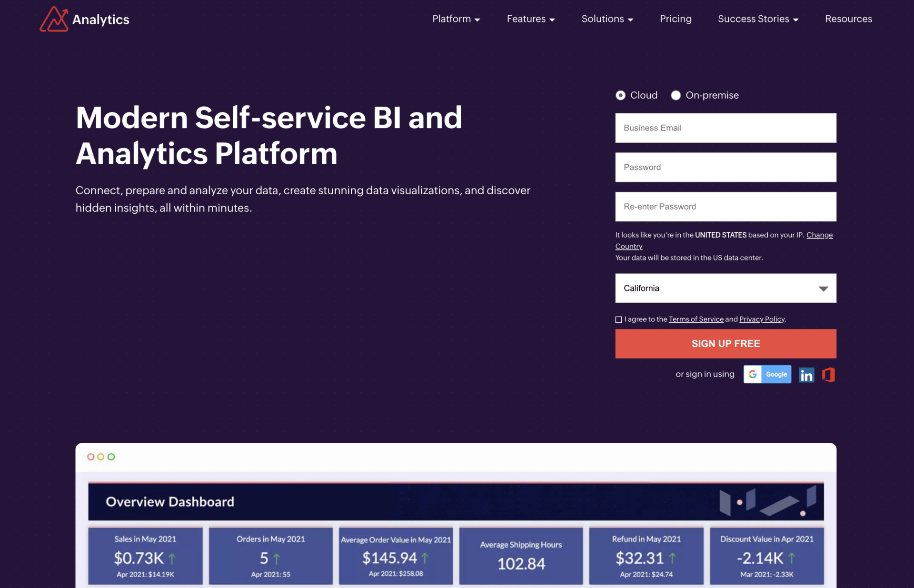This screenshot has width=914, height=588.
Task: Open the Privacy Policy link
Action: click(x=762, y=319)
